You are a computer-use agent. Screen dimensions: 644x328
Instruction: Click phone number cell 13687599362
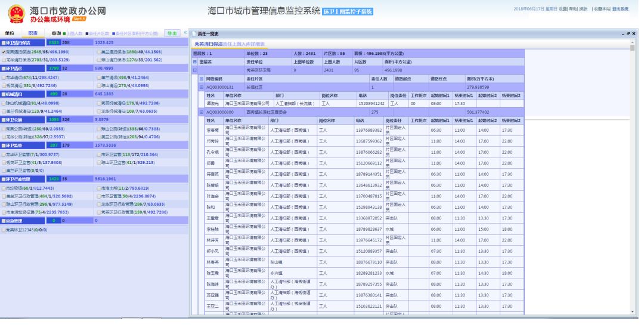coord(369,141)
